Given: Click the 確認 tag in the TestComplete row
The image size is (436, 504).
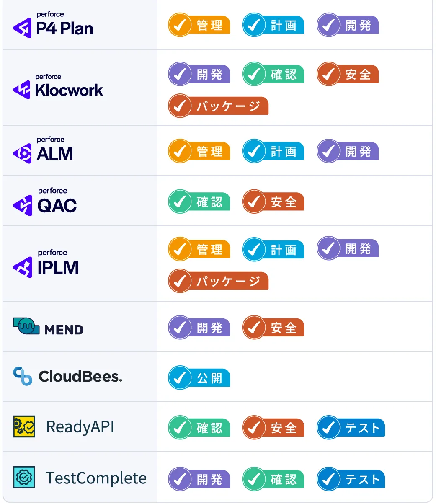Looking at the screenshot, I should (273, 479).
